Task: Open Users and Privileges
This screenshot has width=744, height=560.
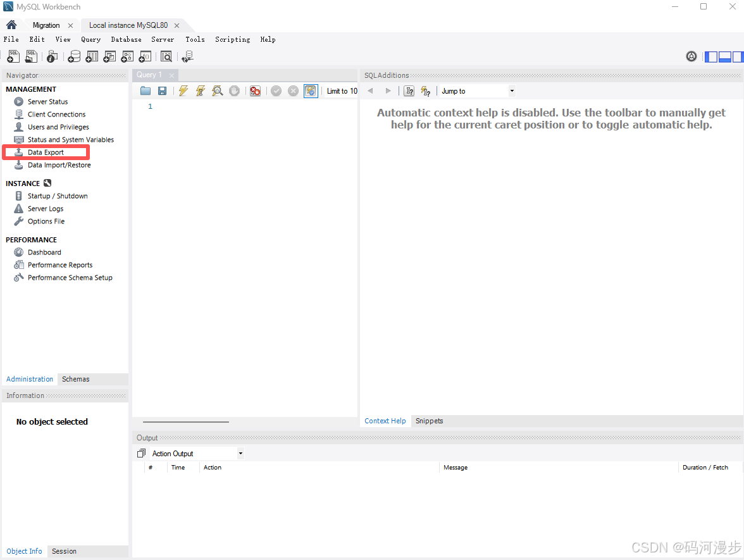Action: pos(58,127)
